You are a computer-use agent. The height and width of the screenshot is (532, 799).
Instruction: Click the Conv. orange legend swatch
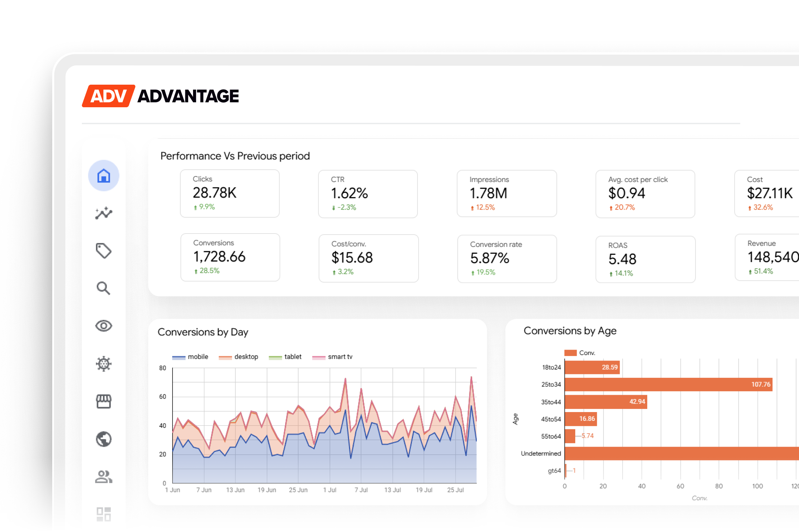tap(570, 353)
